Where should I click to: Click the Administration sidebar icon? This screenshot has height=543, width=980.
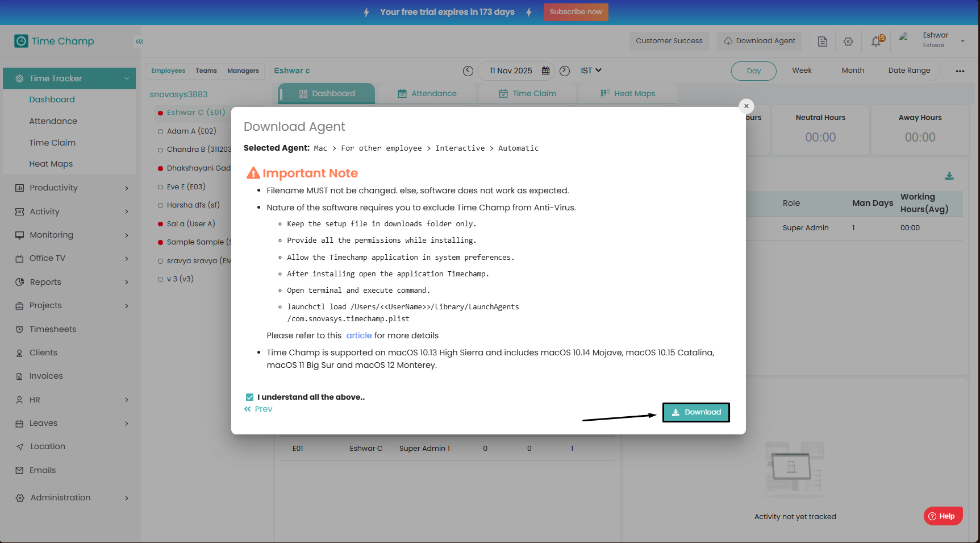point(20,498)
